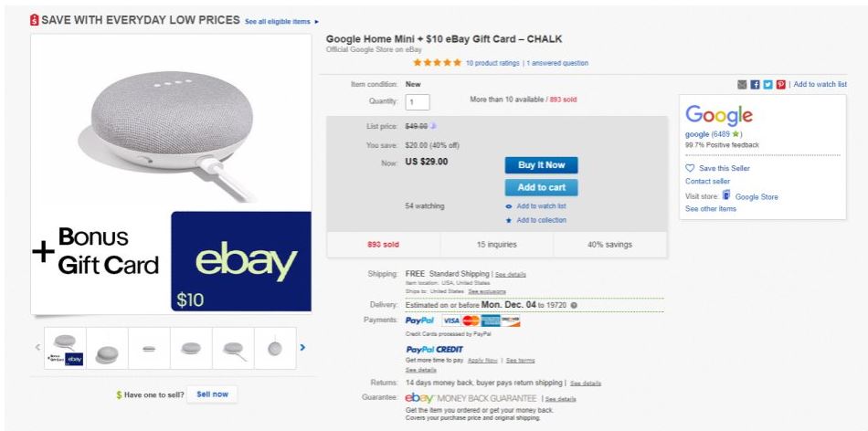Click the Add to cart button
The width and height of the screenshot is (868, 431).
click(x=541, y=186)
